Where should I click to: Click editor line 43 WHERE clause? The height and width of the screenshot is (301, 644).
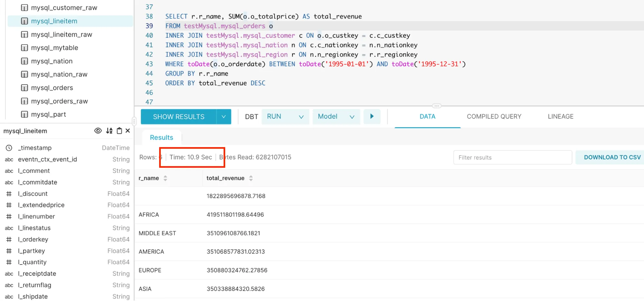tap(315, 64)
